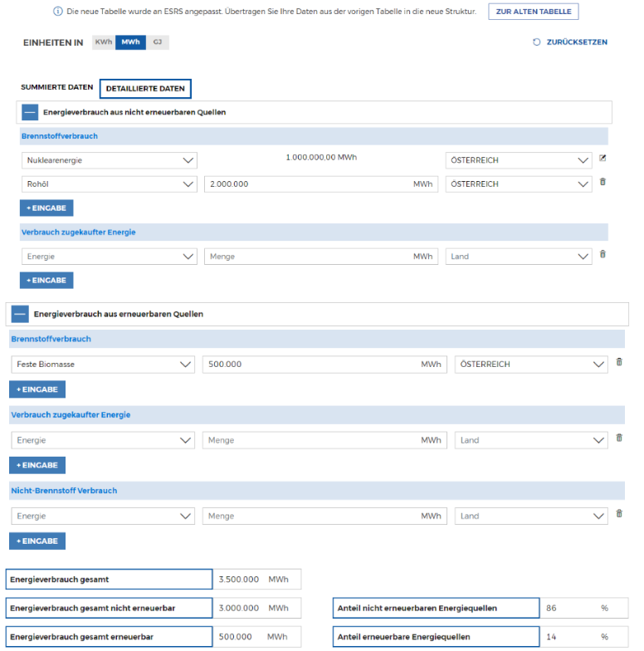
Task: Click the Rohöl amount field 2.000.000
Action: (x=321, y=184)
